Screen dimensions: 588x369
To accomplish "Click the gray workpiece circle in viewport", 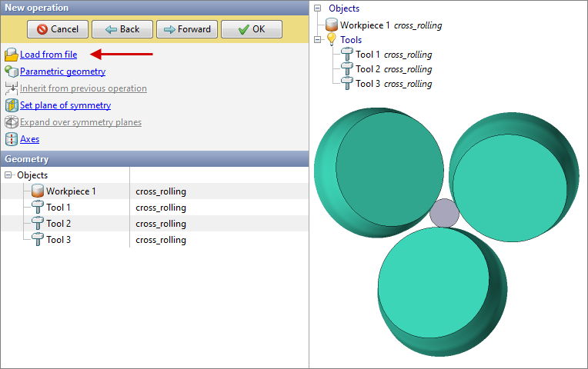I will point(444,213).
